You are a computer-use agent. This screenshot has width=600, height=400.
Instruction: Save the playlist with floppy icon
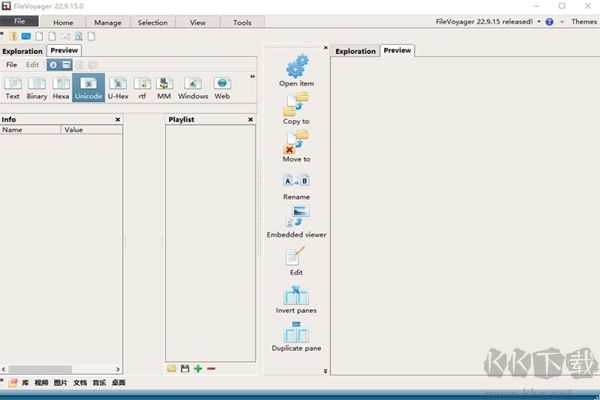(185, 369)
